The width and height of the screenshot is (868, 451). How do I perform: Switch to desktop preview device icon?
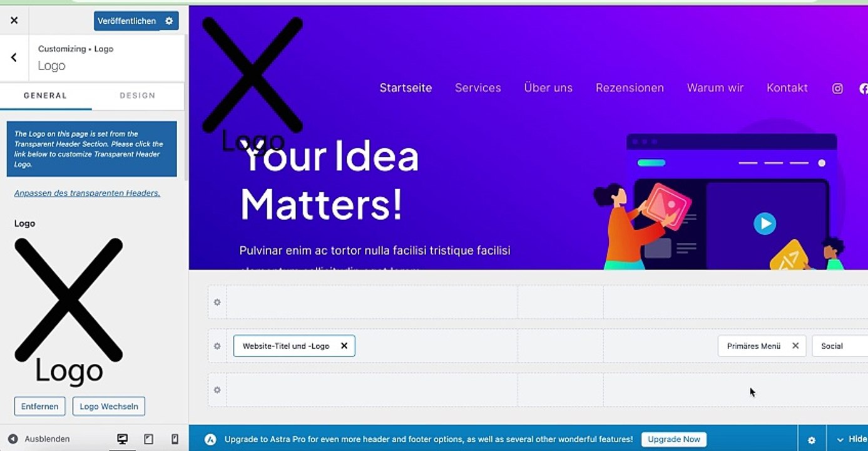tap(123, 439)
